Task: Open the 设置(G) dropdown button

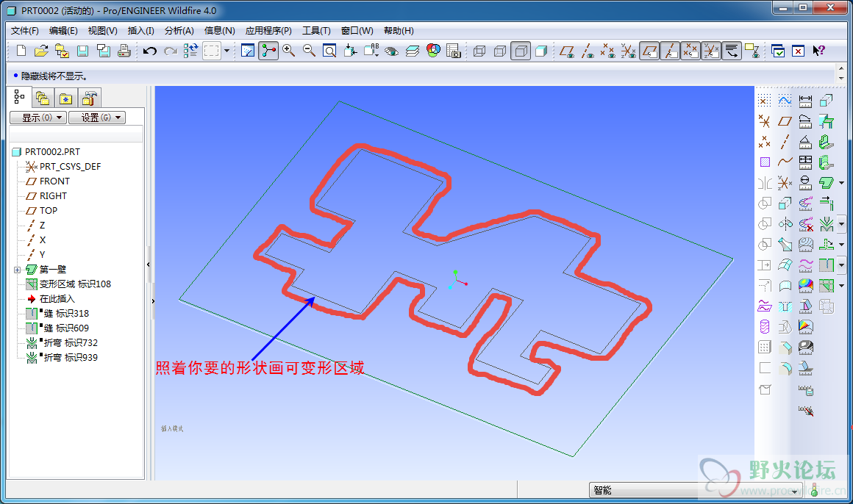Action: tap(97, 118)
